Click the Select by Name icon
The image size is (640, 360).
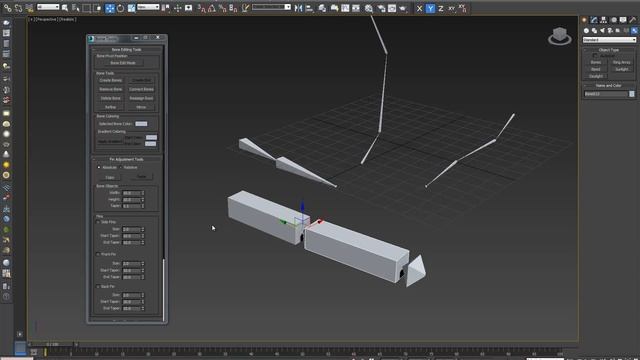click(76, 8)
